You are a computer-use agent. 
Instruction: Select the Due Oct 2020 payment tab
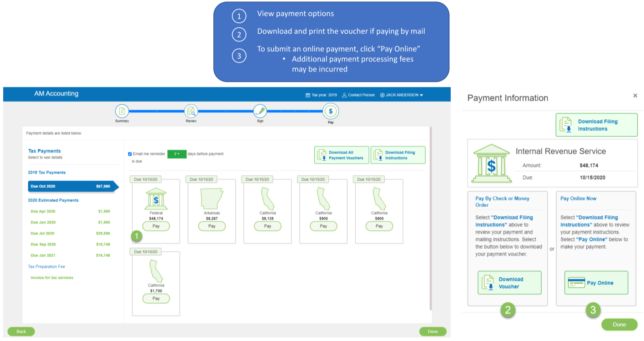tap(73, 186)
